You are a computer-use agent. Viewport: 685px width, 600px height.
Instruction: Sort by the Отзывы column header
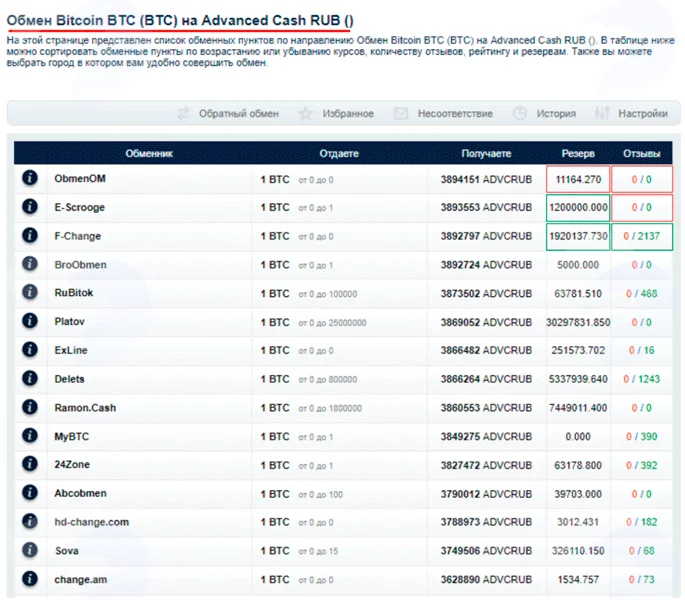pyautogui.click(x=641, y=154)
